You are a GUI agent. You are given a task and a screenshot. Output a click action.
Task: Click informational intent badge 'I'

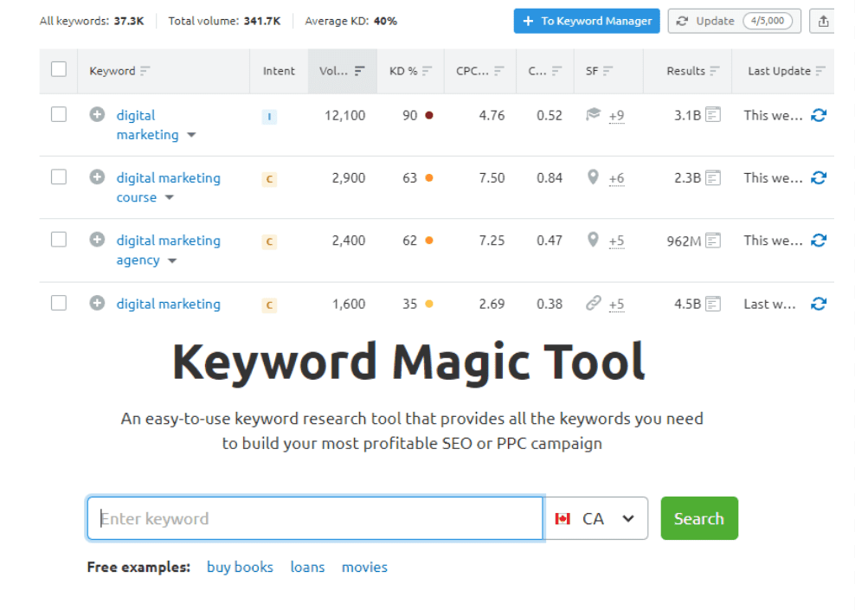click(x=269, y=117)
